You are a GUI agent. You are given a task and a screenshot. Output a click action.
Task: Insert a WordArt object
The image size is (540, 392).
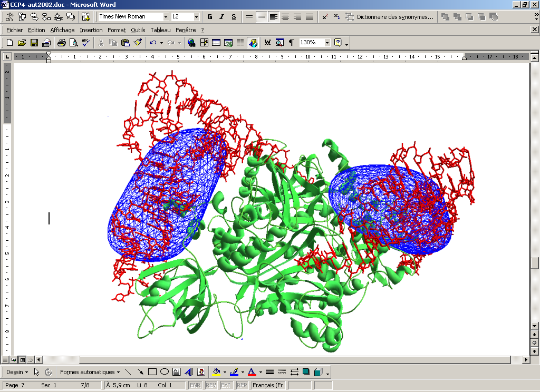click(188, 372)
